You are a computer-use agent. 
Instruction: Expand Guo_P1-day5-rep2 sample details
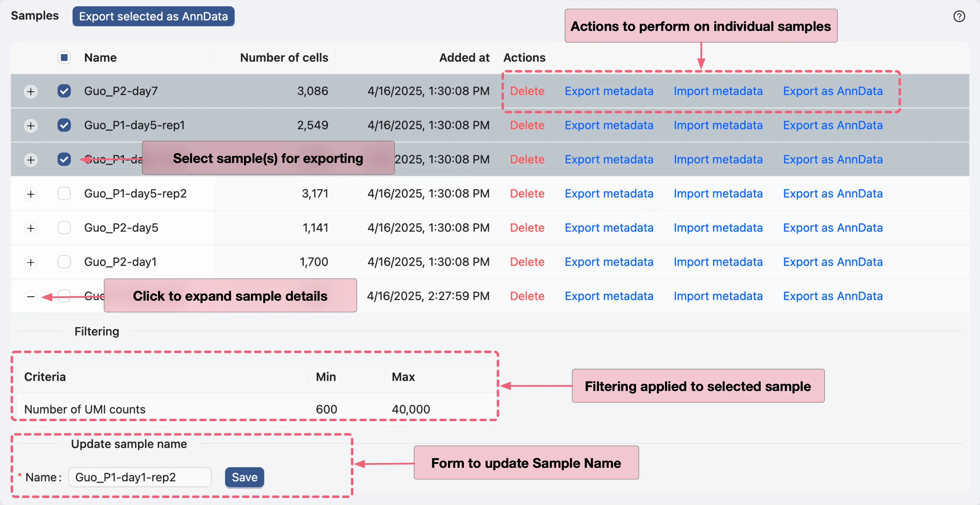31,194
